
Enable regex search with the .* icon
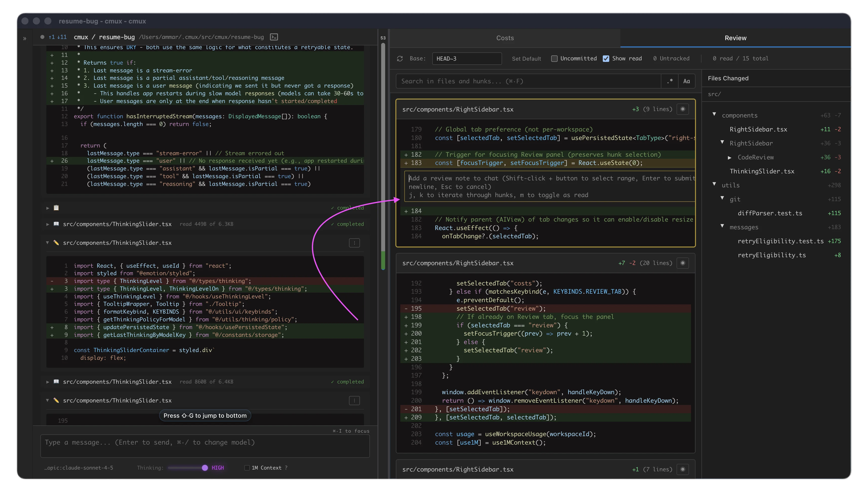(x=669, y=81)
